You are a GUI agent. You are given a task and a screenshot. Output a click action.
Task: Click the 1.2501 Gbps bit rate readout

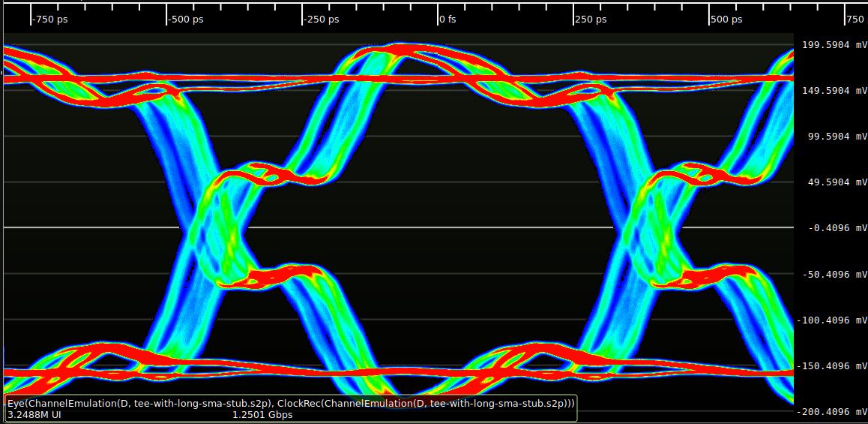(x=262, y=414)
